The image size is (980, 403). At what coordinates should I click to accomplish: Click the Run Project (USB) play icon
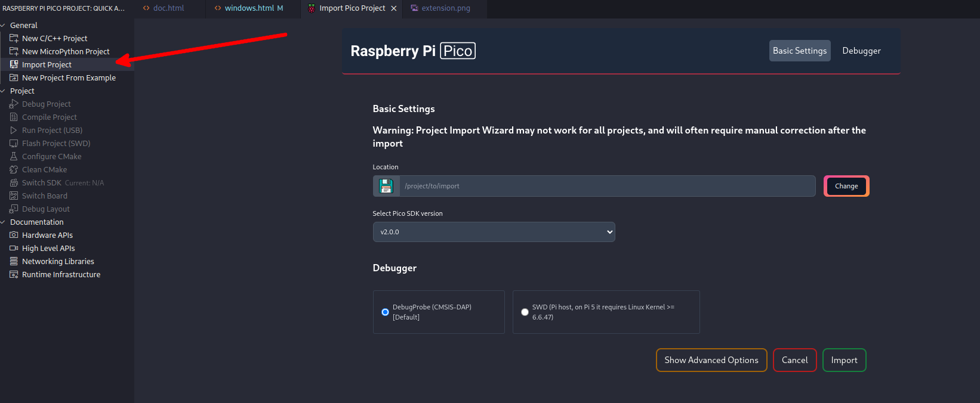(14, 130)
